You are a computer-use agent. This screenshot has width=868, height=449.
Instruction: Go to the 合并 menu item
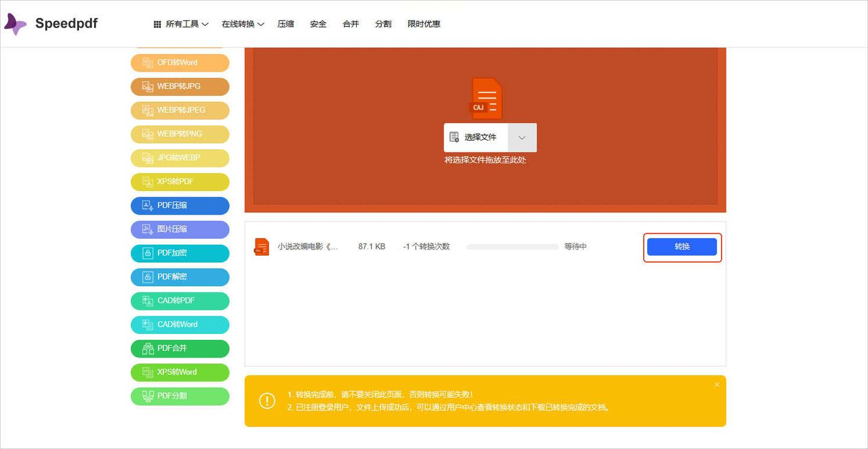(x=351, y=24)
